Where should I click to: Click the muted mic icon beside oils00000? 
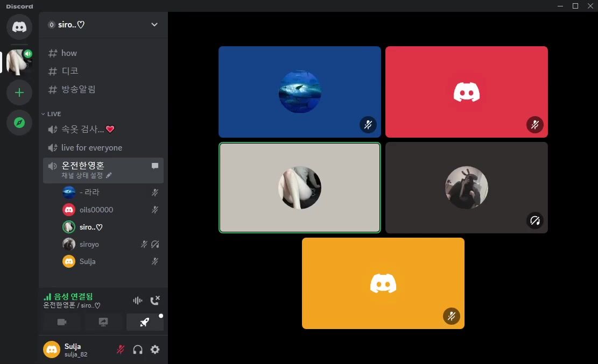(x=155, y=210)
